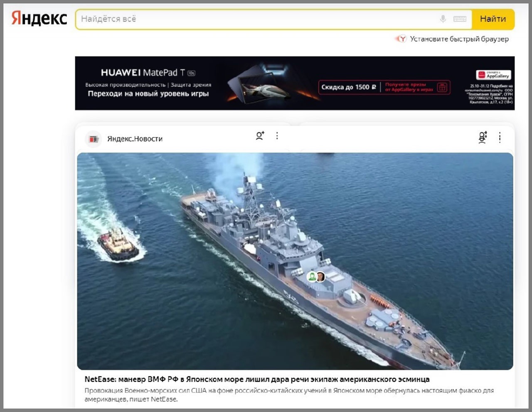The width and height of the screenshot is (532, 412).
Task: Open Установите быстрый браузер link
Action: (x=459, y=39)
